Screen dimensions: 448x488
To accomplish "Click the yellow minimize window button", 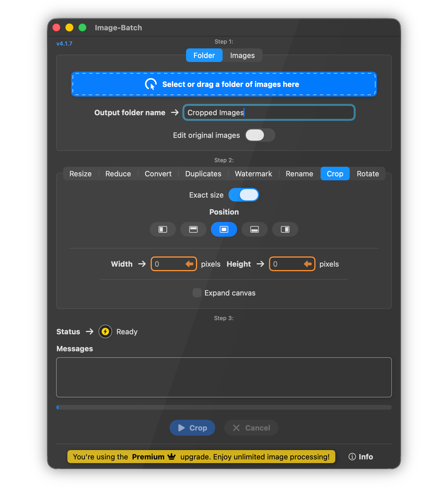I will tap(69, 27).
